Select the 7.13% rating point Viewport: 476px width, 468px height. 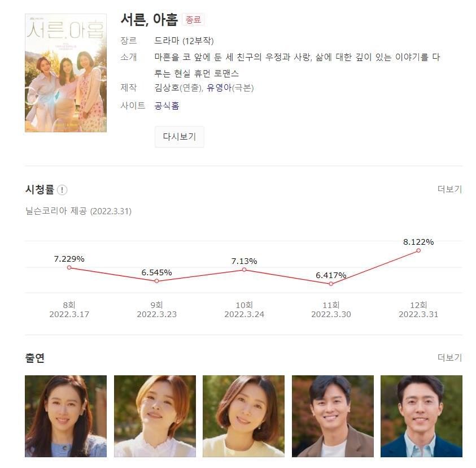coord(244,270)
